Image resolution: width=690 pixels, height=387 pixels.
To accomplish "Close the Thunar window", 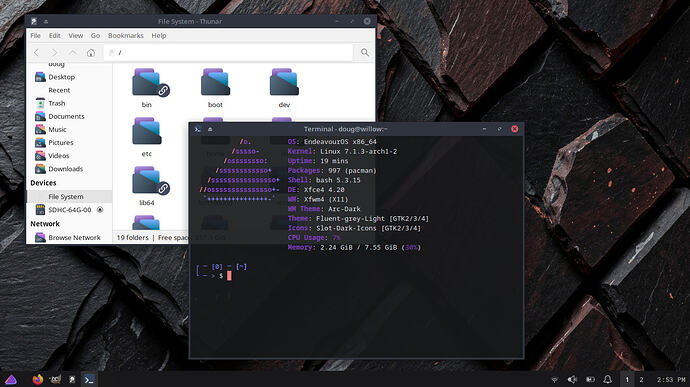I will [367, 21].
